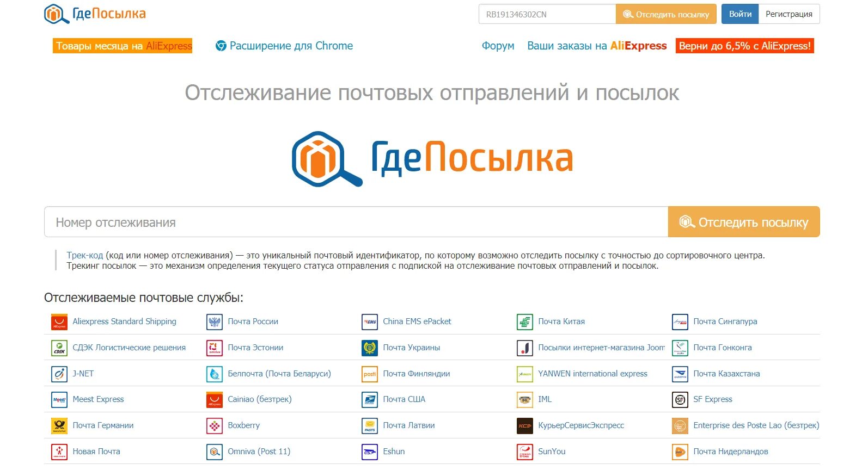Click the YANWEN express icon
Screen dimensions: 868x470
click(x=525, y=374)
